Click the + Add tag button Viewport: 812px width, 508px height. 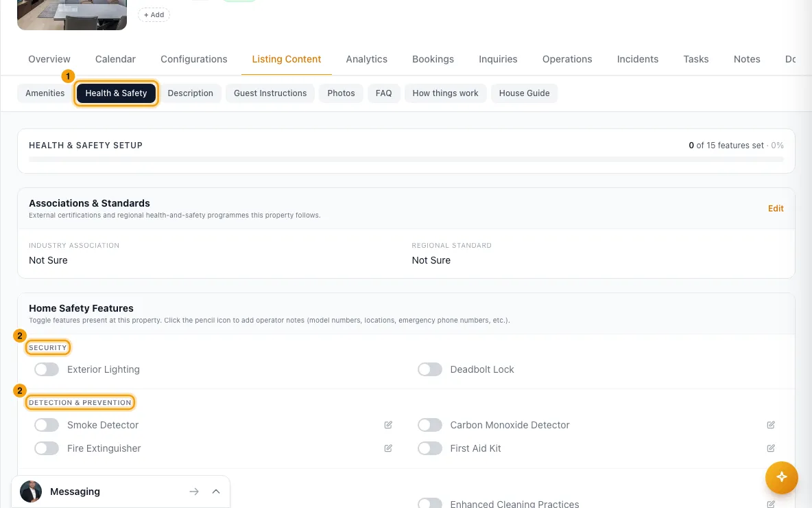pyautogui.click(x=154, y=14)
